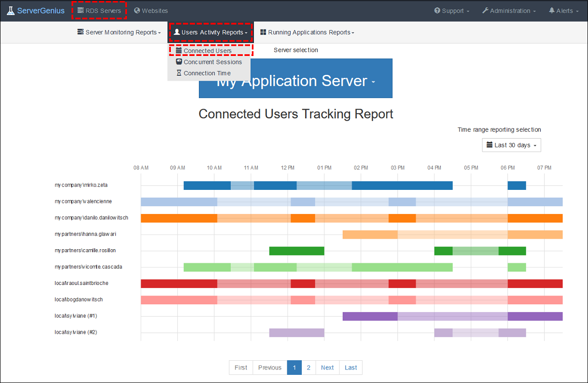Viewport: 588px width, 383px height.
Task: Open the Server Monitoring Reports dropdown
Action: [119, 32]
